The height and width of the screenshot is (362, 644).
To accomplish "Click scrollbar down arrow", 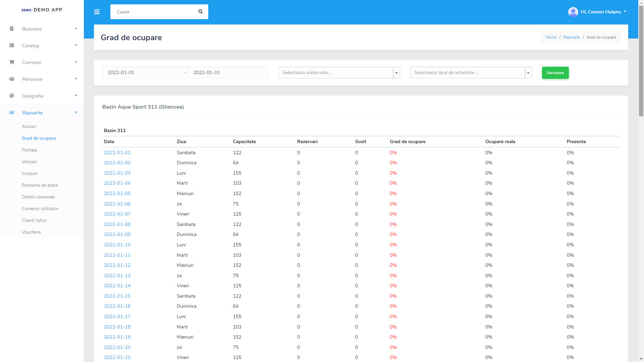I will pos(641,359).
